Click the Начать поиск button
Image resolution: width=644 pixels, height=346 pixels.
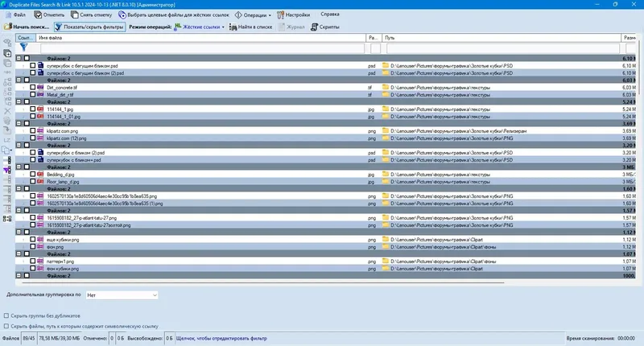(x=27, y=27)
